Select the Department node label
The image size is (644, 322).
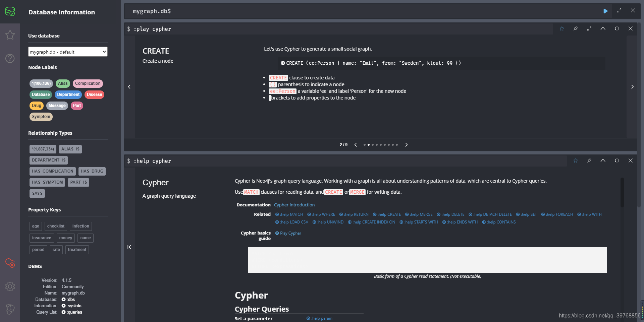click(x=68, y=94)
